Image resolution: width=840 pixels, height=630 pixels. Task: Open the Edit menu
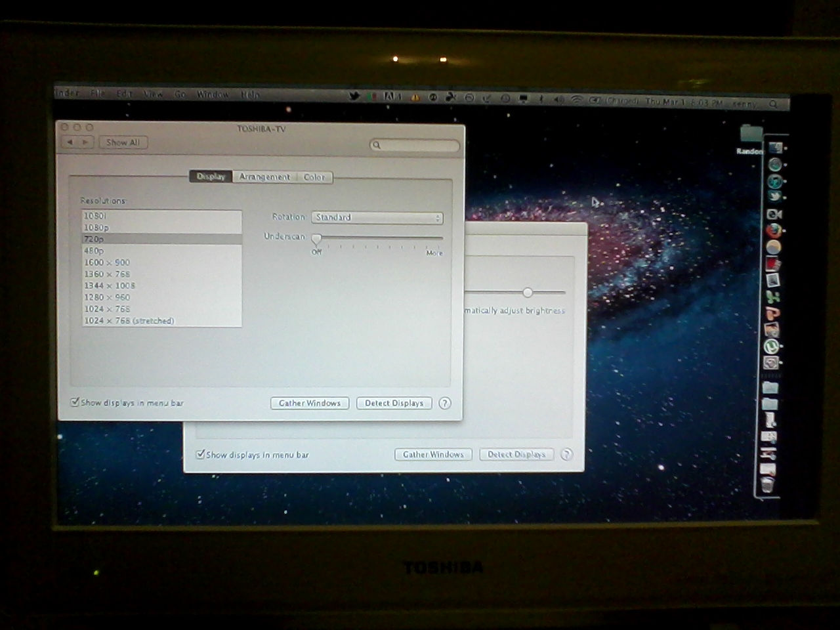tap(124, 93)
